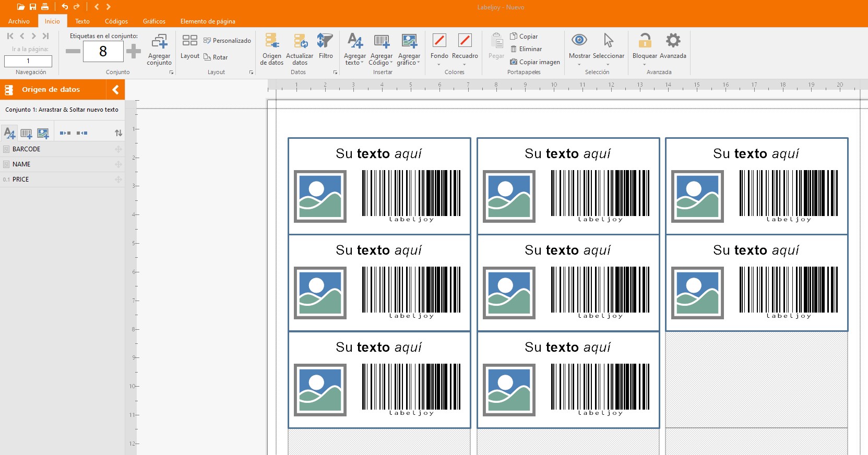
Task: Click the sort fields arrows icon
Action: [118, 133]
